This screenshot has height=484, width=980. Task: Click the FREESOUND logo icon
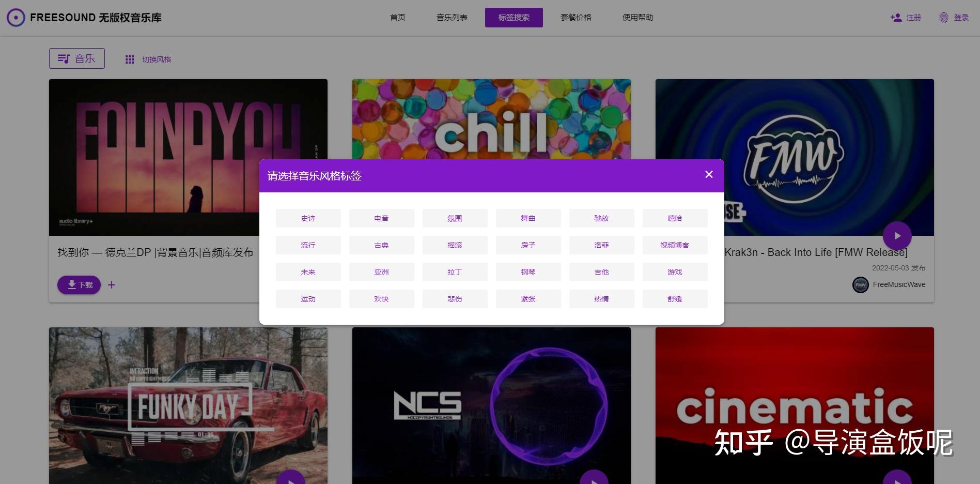pos(15,17)
